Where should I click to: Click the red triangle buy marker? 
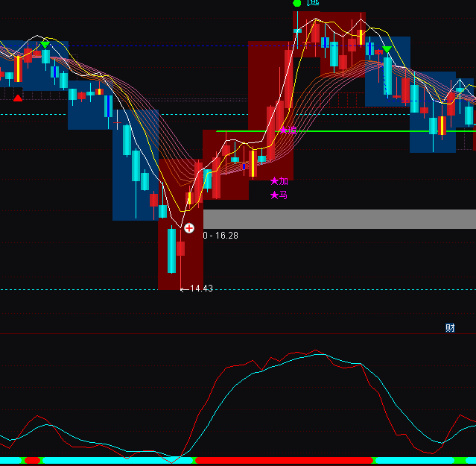coord(18,97)
